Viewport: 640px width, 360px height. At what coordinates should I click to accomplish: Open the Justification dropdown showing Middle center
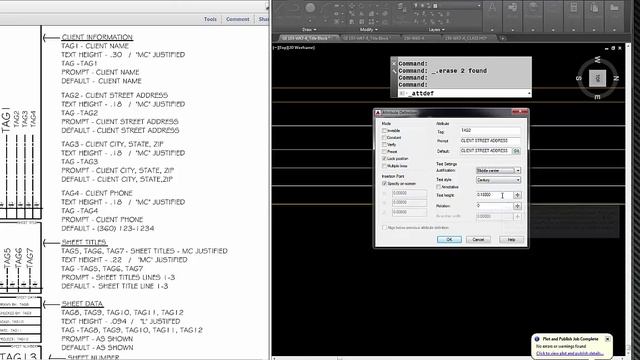498,170
